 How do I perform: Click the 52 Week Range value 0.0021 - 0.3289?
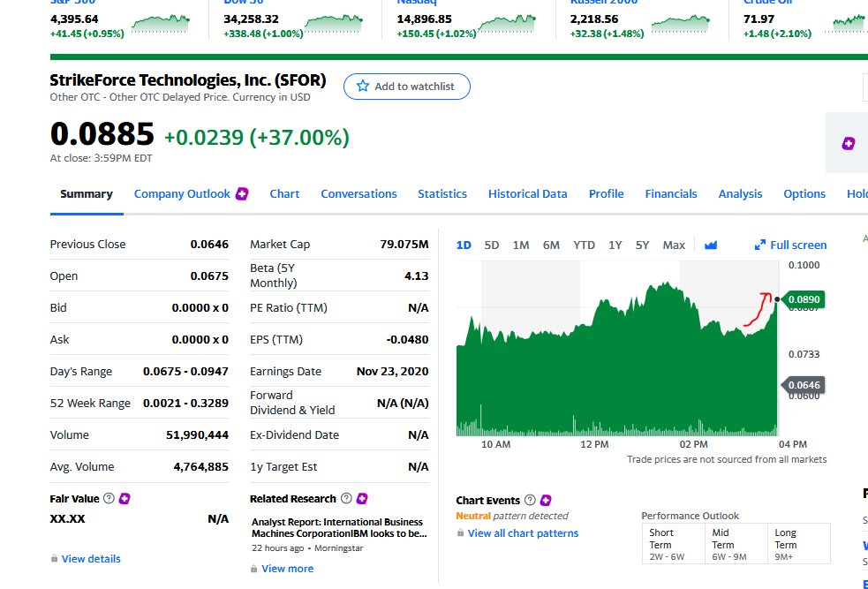point(185,403)
